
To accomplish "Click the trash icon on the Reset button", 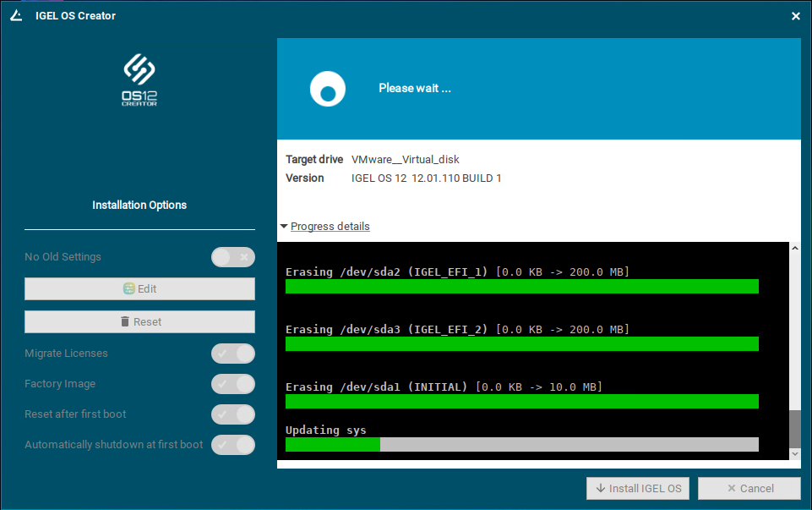I will click(123, 321).
